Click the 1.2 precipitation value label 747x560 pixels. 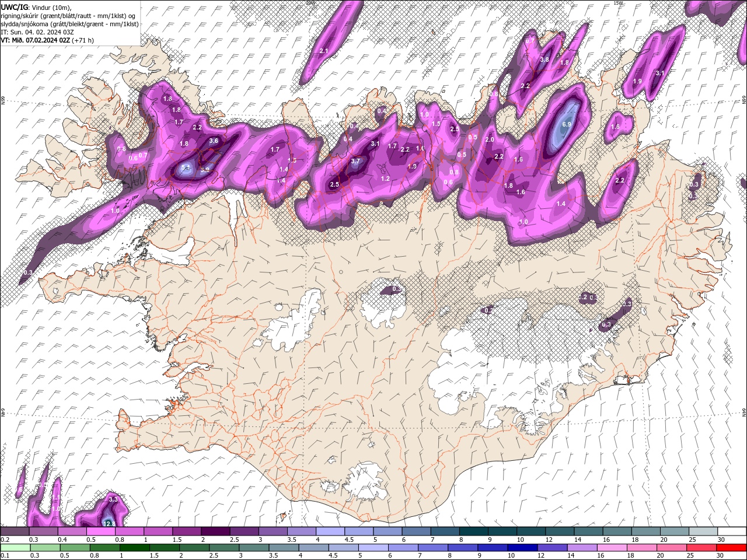click(385, 178)
